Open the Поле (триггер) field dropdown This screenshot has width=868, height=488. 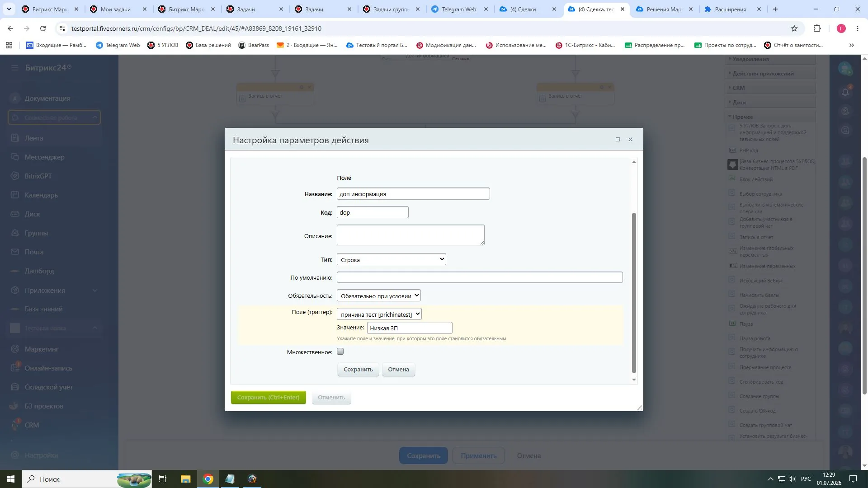click(379, 314)
